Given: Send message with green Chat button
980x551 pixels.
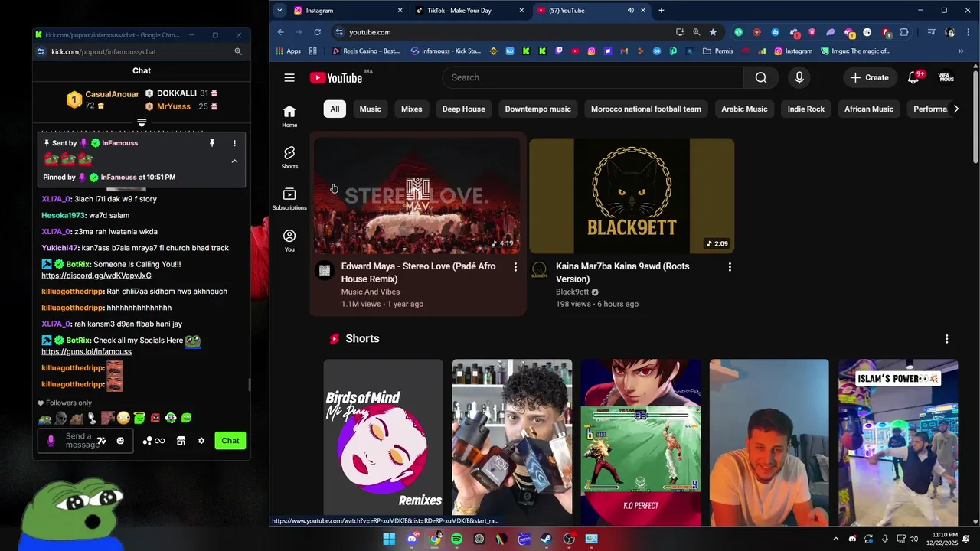Looking at the screenshot, I should (x=230, y=441).
